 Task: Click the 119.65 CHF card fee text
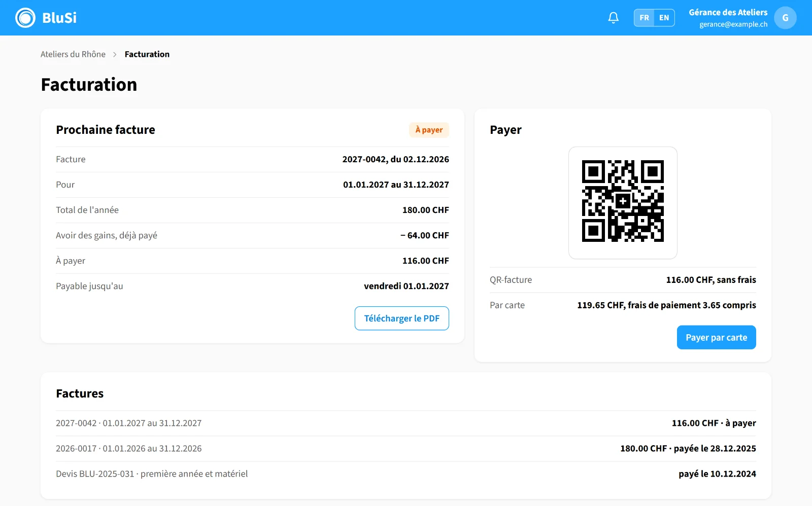coord(666,305)
